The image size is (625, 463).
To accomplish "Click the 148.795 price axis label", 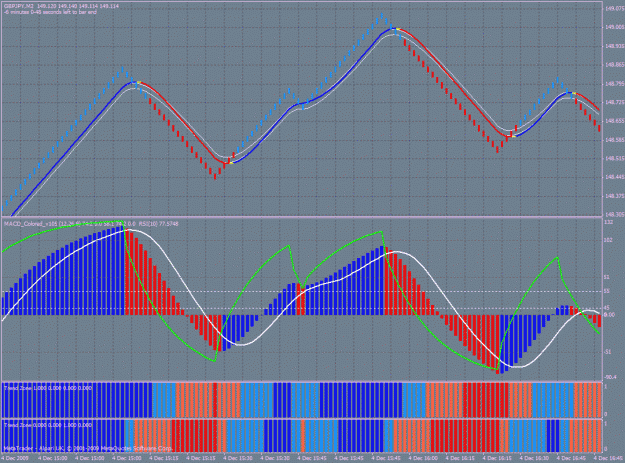I will click(x=614, y=84).
